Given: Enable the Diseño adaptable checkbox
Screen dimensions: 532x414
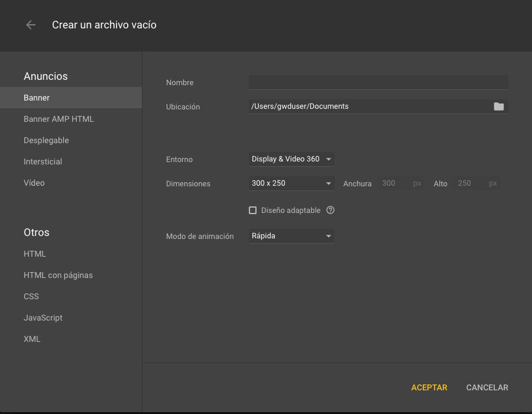Looking at the screenshot, I should (253, 210).
